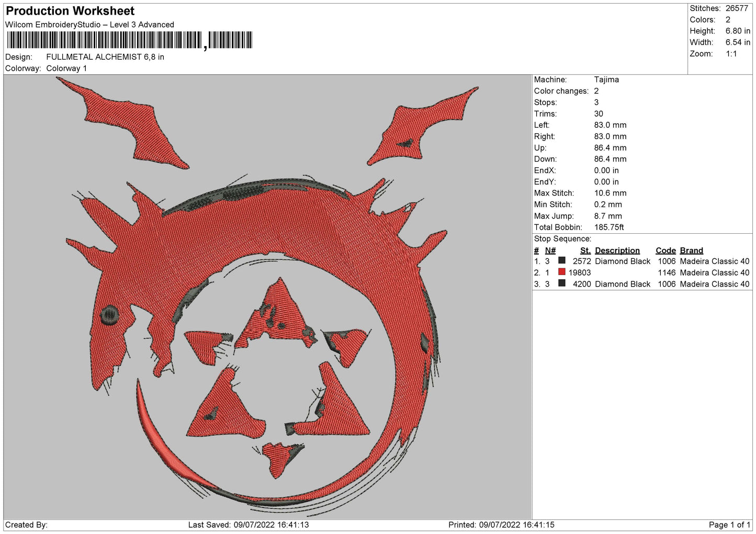Screen dimensions: 756x534
Task: Click stitch count 4200 in stop row 3
Action: tap(582, 285)
